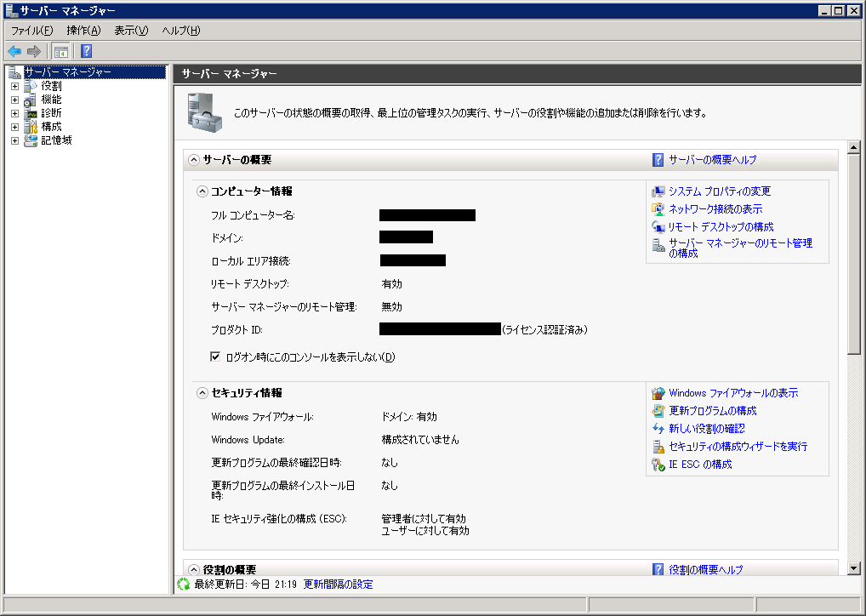866x616 pixels.
Task: Click the Back arrow toolbar icon
Action: click(14, 51)
